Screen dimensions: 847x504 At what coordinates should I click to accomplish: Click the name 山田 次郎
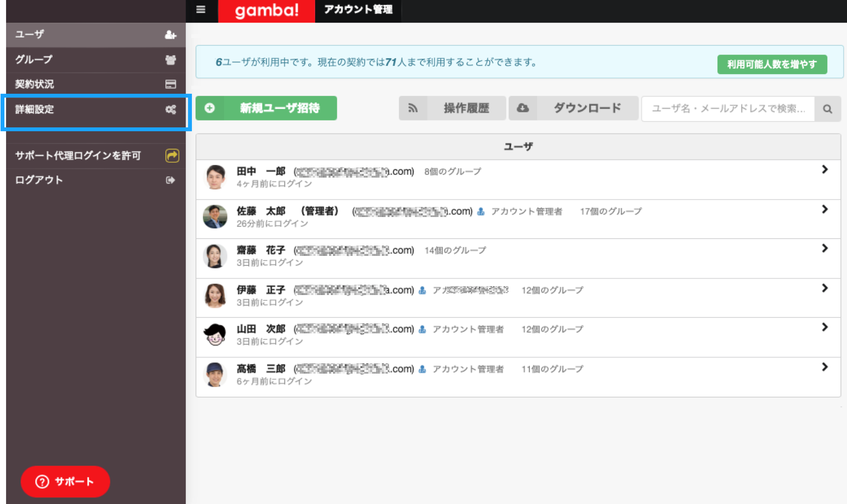pyautogui.click(x=261, y=329)
